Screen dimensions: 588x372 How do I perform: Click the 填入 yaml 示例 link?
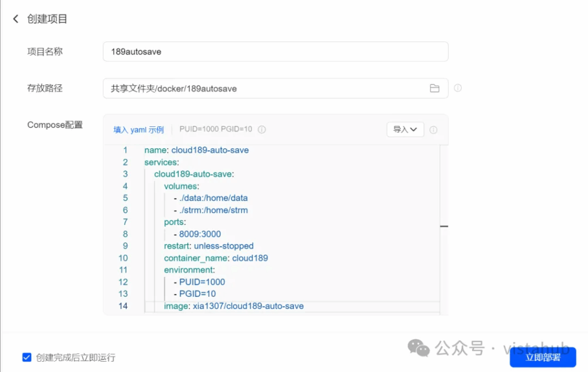(139, 130)
